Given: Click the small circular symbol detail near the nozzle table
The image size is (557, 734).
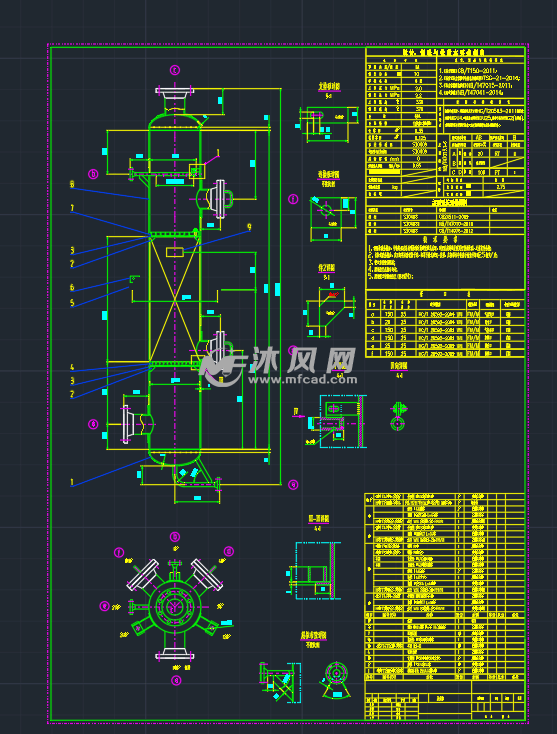Looking at the screenshot, I should click(398, 417).
